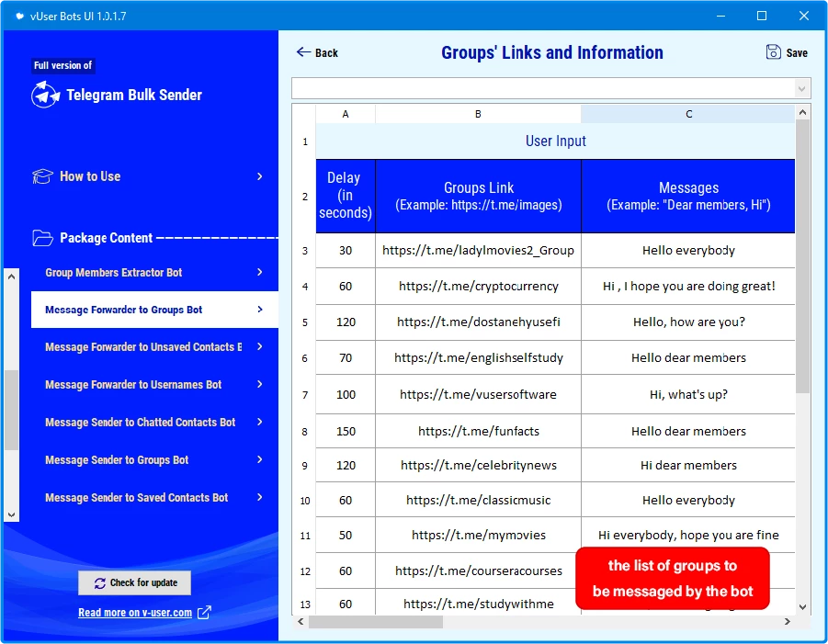
Task: Select cell https://t.me/funfacts
Action: point(479,431)
